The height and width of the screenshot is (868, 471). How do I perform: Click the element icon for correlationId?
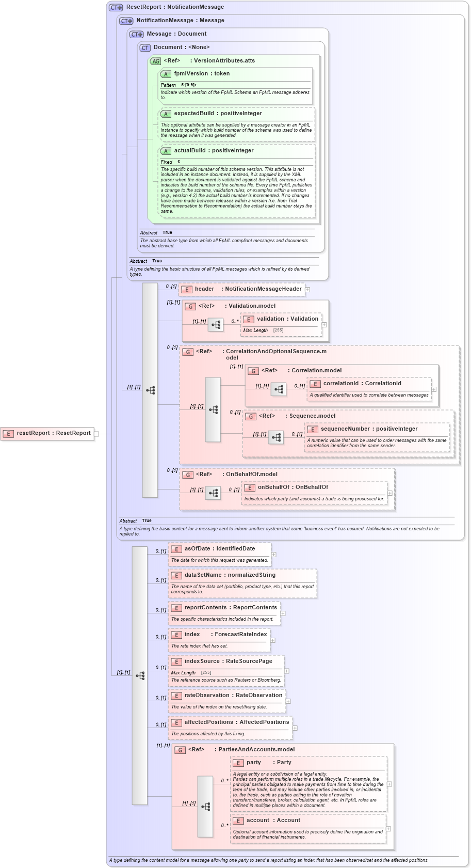[315, 384]
